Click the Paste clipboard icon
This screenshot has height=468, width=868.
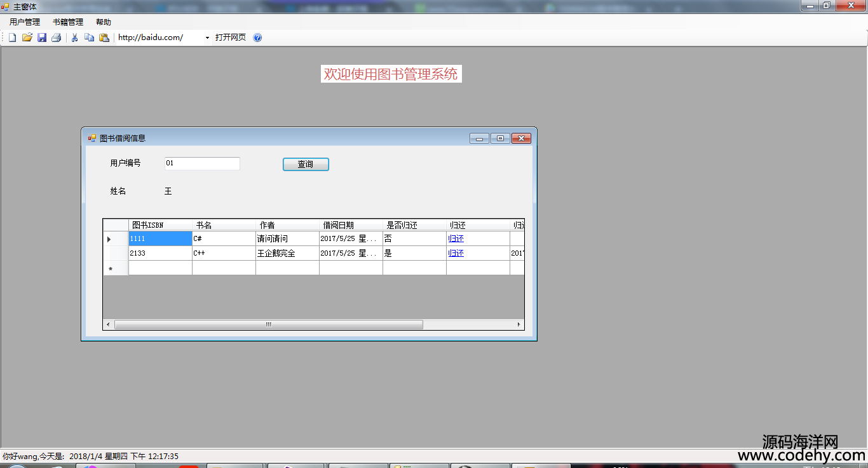(104, 38)
